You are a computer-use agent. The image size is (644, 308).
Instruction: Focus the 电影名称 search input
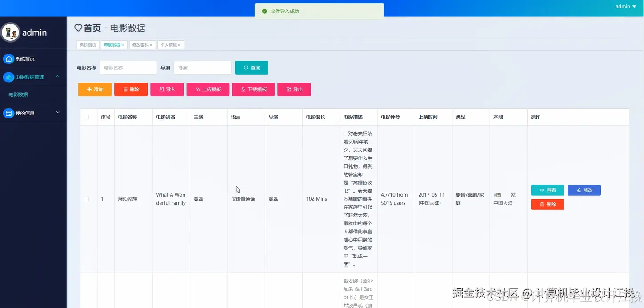tap(128, 67)
